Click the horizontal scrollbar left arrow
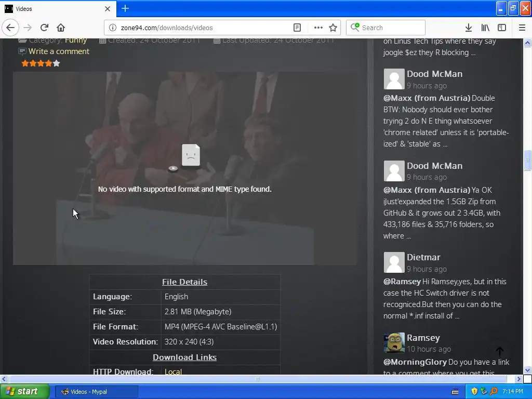This screenshot has width=532, height=399. (x=4, y=379)
